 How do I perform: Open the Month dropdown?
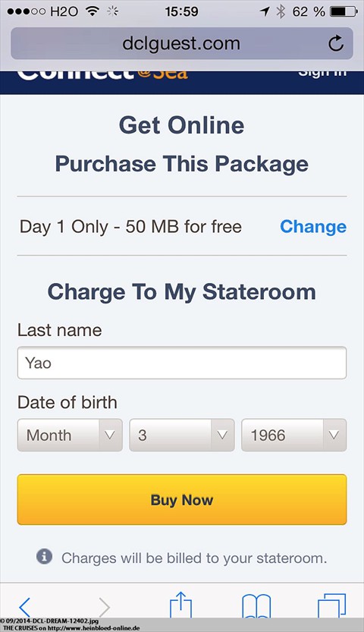70,435
